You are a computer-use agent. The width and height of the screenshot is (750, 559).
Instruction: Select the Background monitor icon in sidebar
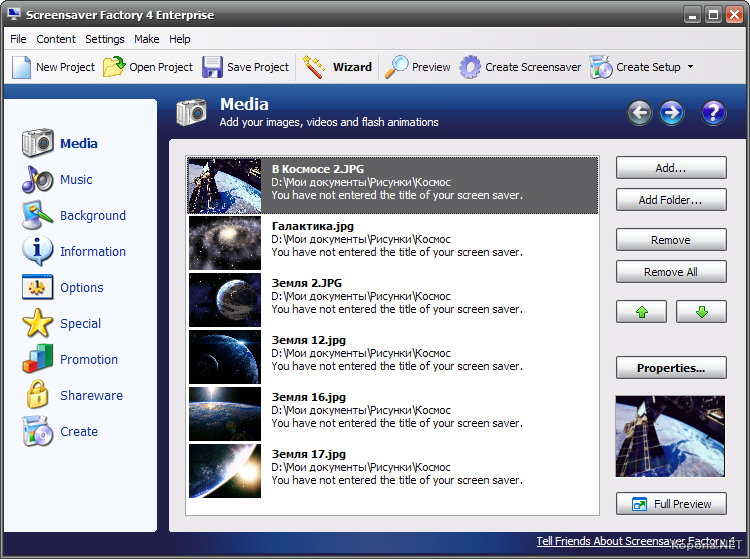(x=37, y=216)
